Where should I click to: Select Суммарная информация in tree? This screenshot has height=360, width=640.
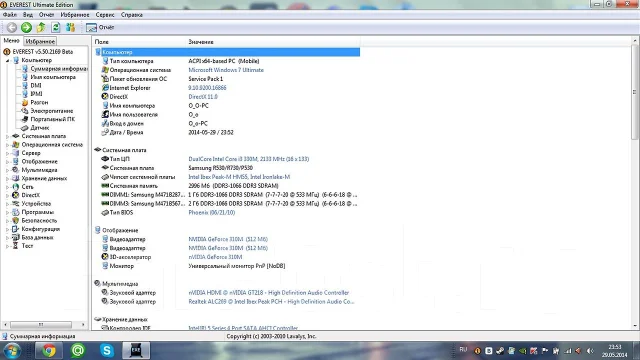(x=59, y=69)
